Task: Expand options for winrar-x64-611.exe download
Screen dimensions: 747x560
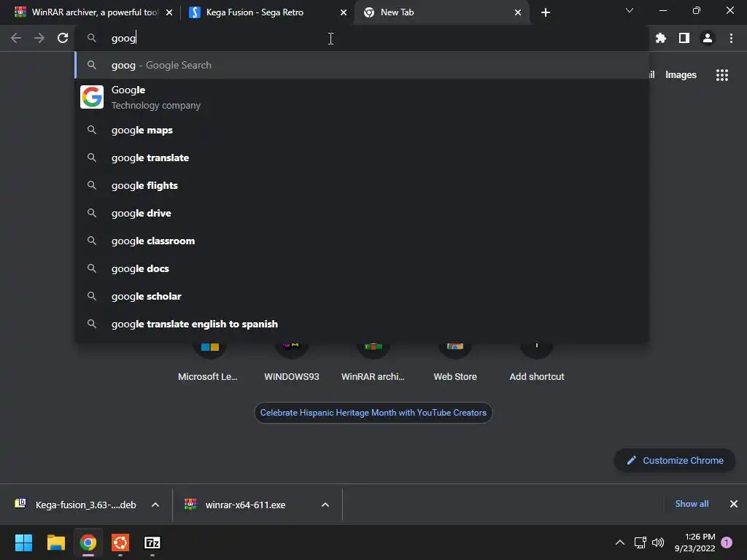Action: (325, 505)
